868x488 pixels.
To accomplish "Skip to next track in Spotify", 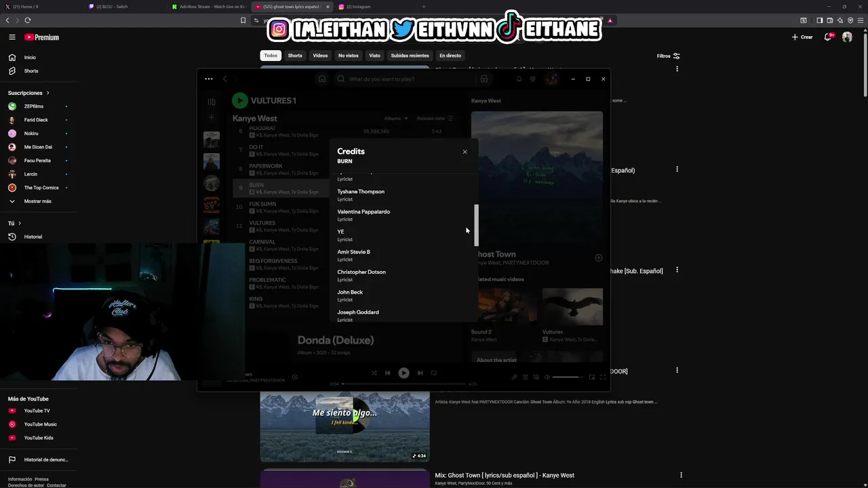I will (420, 373).
